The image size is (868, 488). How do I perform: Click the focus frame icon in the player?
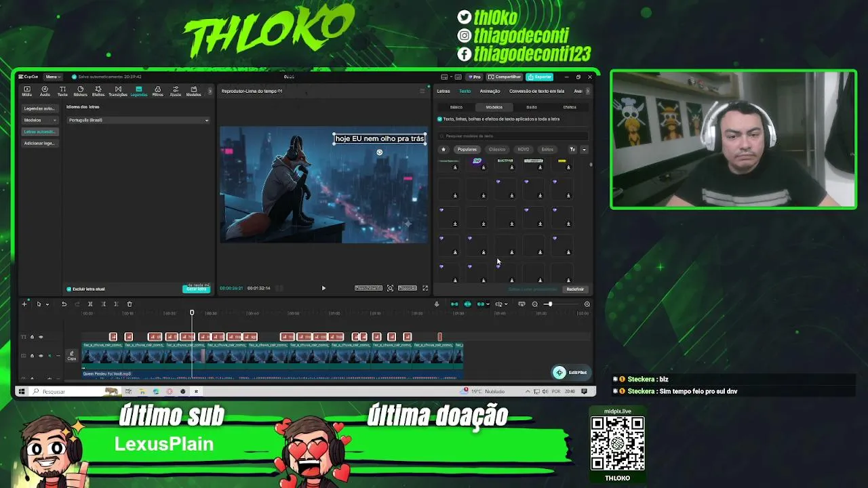[390, 288]
